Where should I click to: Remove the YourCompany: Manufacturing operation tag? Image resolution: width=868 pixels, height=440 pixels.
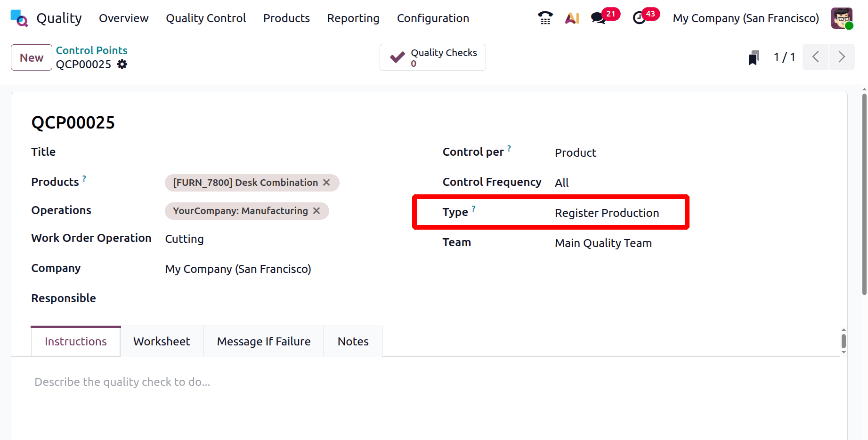(x=316, y=211)
